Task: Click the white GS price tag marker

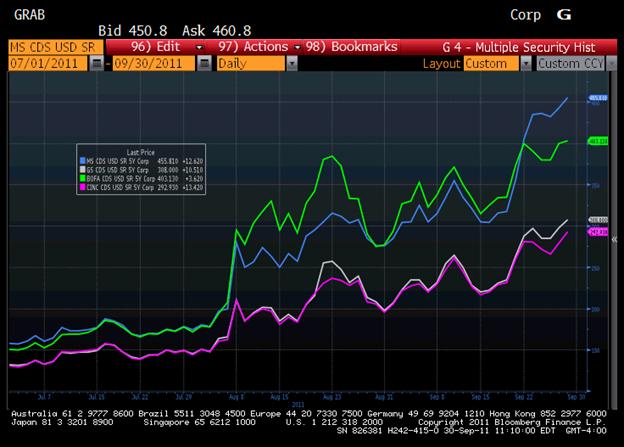Action: 599,220
